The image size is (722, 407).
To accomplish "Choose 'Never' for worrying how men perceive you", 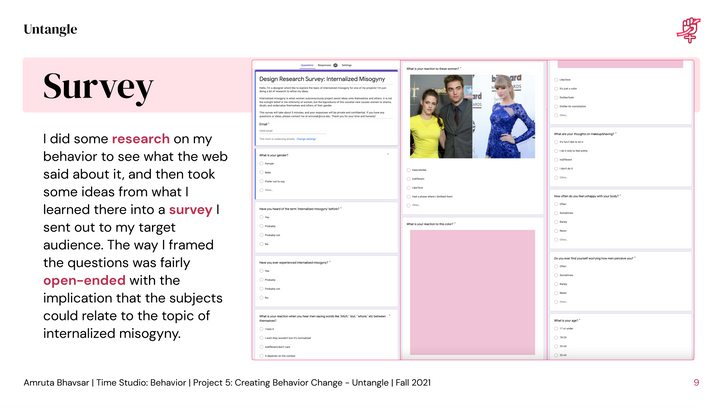I will coord(560,293).
